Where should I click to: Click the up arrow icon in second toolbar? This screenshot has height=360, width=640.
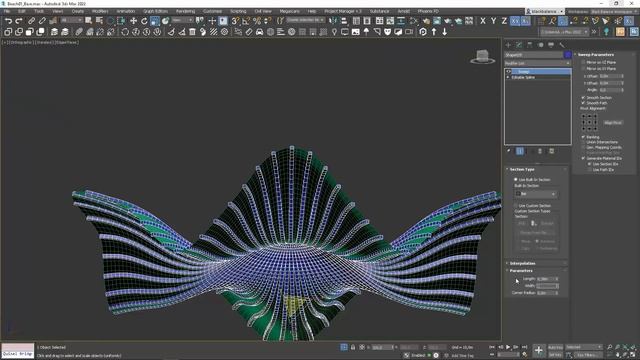[434, 32]
